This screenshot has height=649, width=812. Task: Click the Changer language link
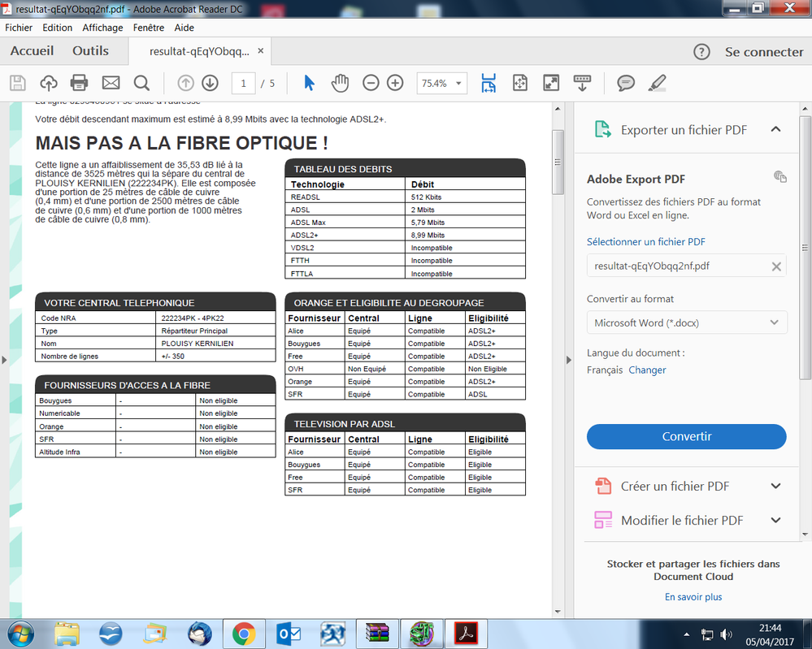[x=647, y=370]
